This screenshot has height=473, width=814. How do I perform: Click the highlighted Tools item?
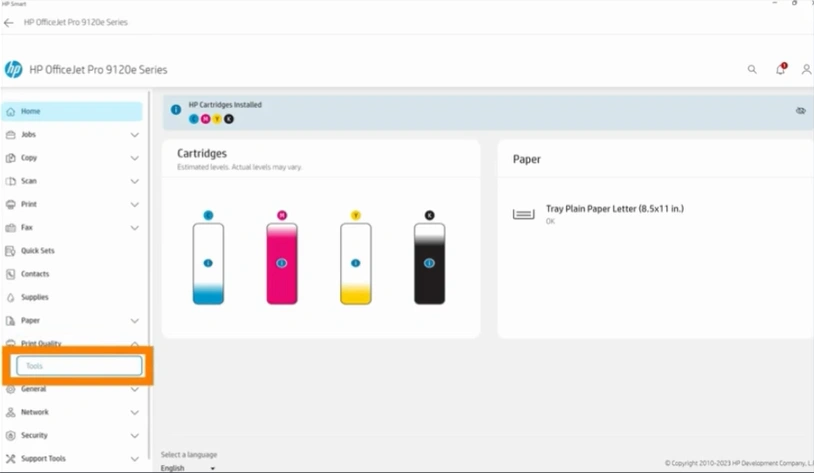pos(79,366)
